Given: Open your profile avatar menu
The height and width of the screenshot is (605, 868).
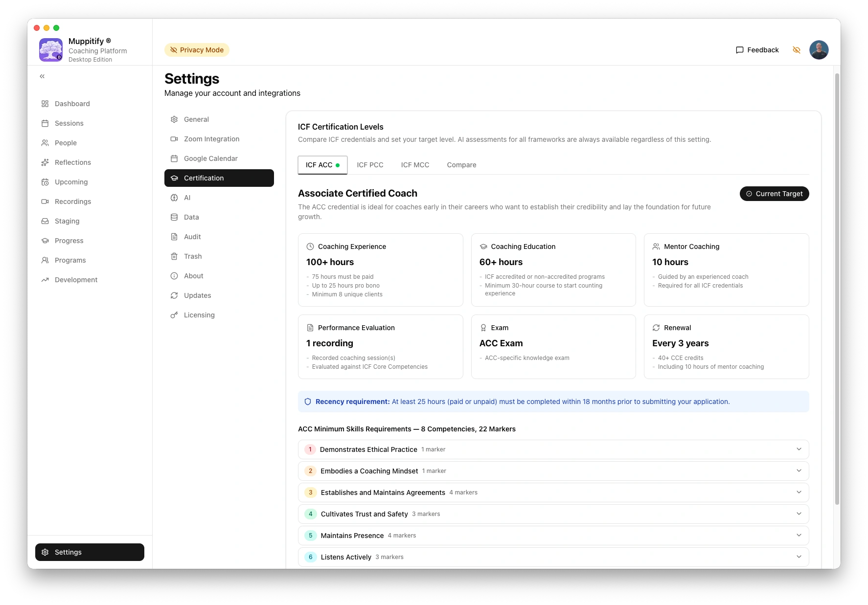Looking at the screenshot, I should [x=819, y=49].
